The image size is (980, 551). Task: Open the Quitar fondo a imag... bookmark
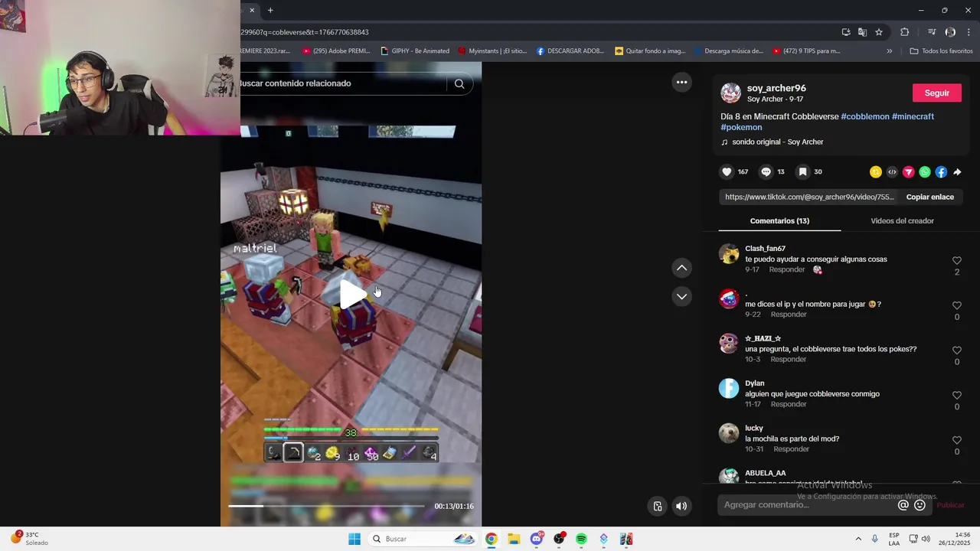[x=650, y=51]
